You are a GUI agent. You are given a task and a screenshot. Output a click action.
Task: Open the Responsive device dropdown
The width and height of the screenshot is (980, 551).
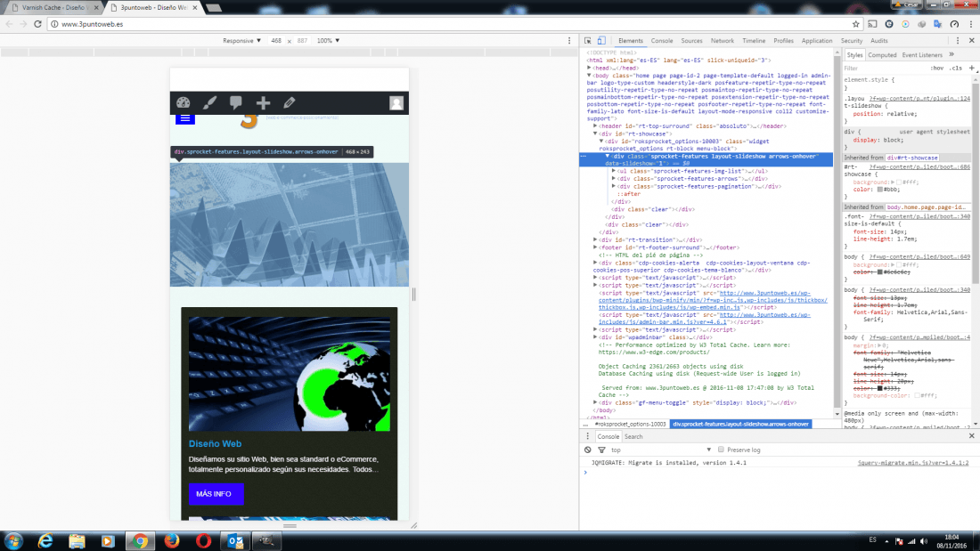241,41
